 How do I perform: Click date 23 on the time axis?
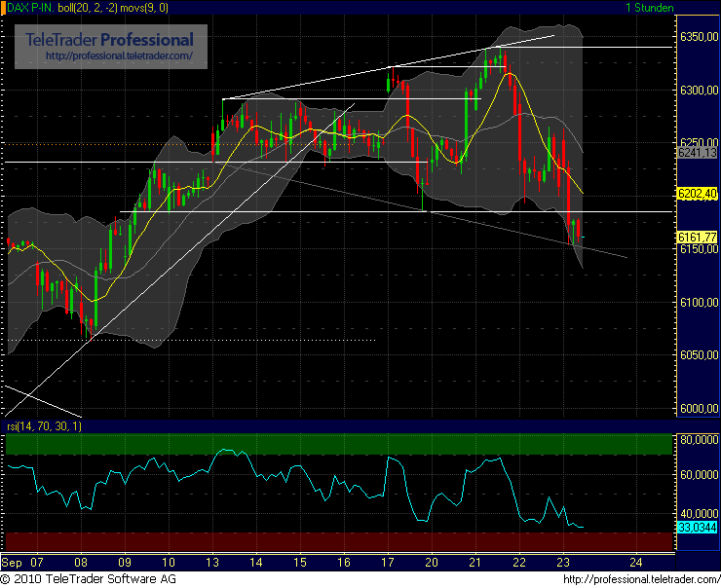[563, 563]
